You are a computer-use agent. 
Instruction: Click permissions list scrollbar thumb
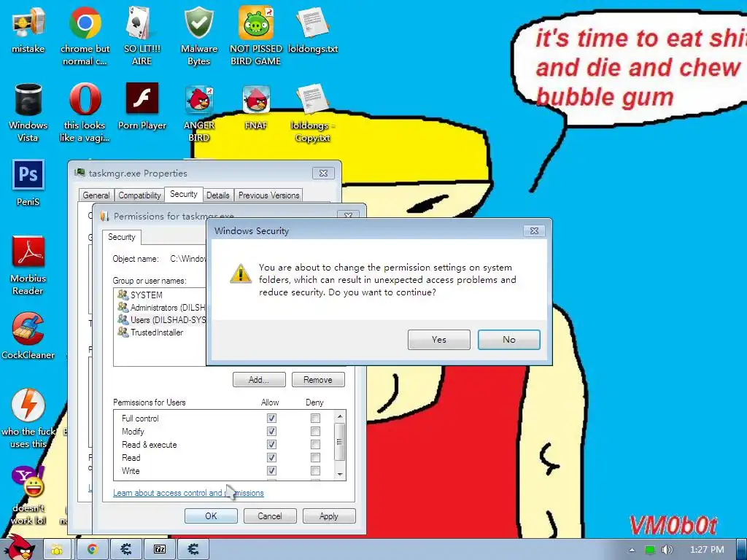tap(340, 441)
